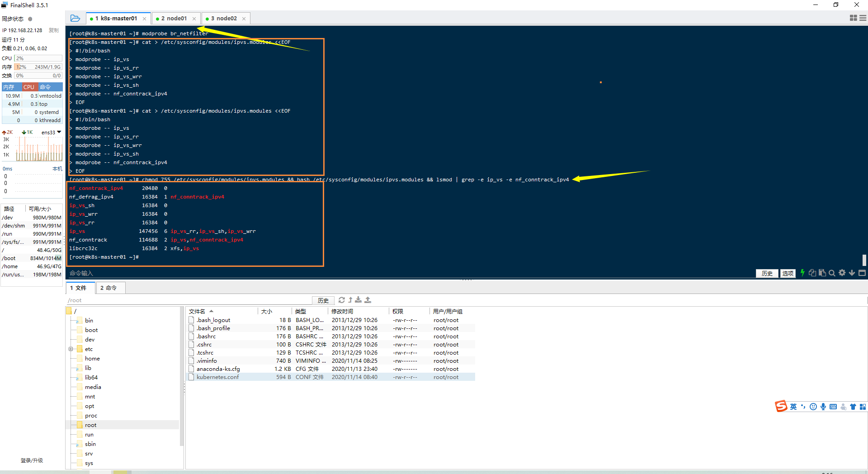This screenshot has height=474, width=868.
Task: Click Sogou voice input microphone
Action: [x=823, y=407]
